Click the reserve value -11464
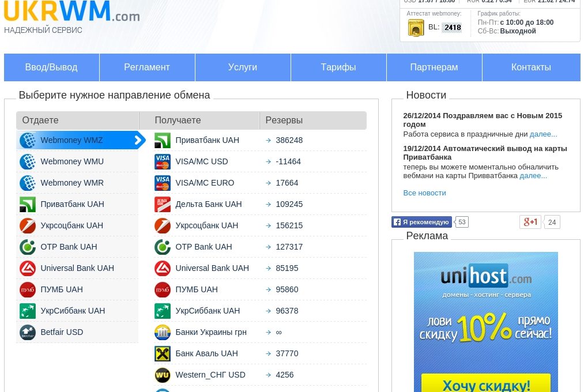The height and width of the screenshot is (392, 584). click(288, 161)
